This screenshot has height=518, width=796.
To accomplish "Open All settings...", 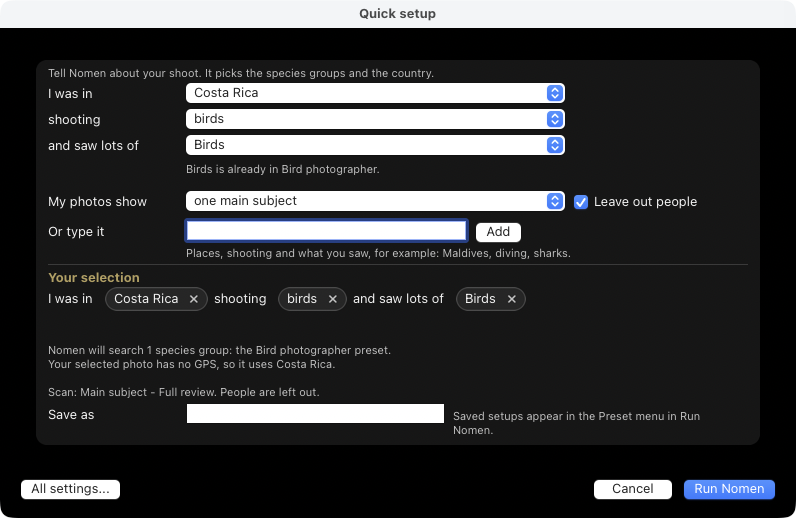I will [71, 489].
